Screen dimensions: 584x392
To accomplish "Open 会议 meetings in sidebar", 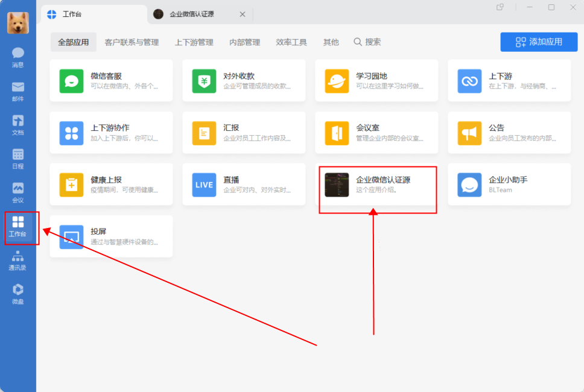I will point(18,192).
